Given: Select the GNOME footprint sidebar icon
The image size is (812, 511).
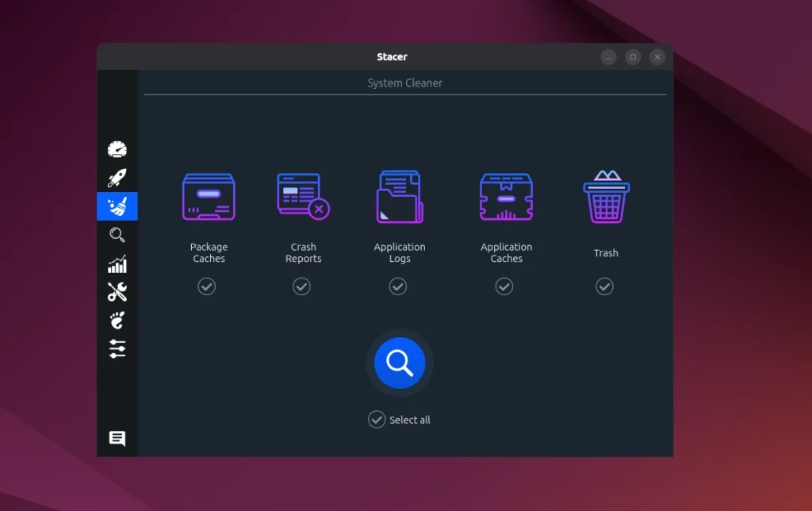Looking at the screenshot, I should pyautogui.click(x=117, y=321).
